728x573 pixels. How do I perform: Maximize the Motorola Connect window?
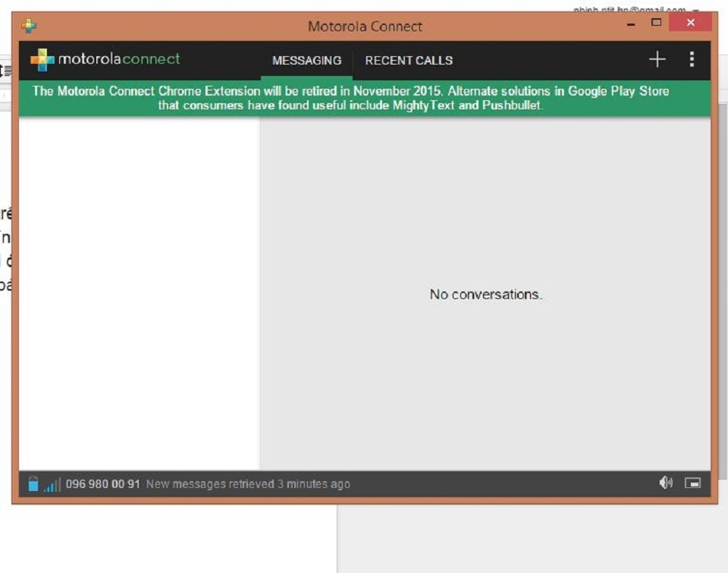coord(656,22)
